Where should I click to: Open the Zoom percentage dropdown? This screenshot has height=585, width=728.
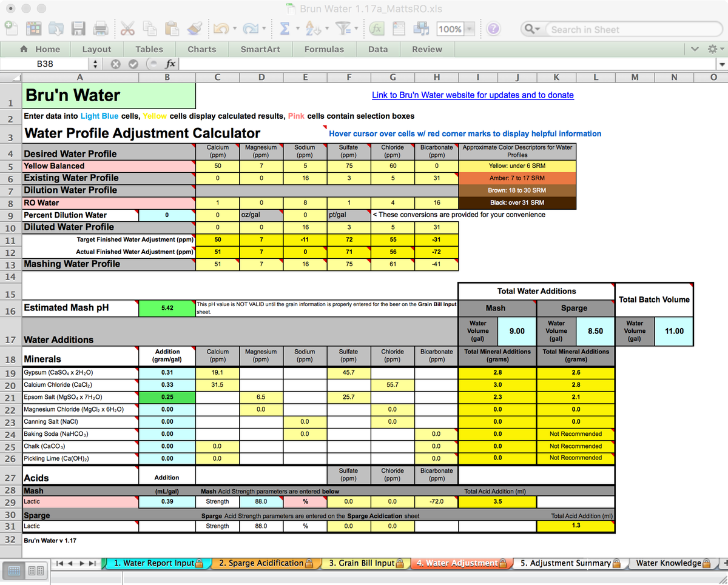pyautogui.click(x=470, y=28)
